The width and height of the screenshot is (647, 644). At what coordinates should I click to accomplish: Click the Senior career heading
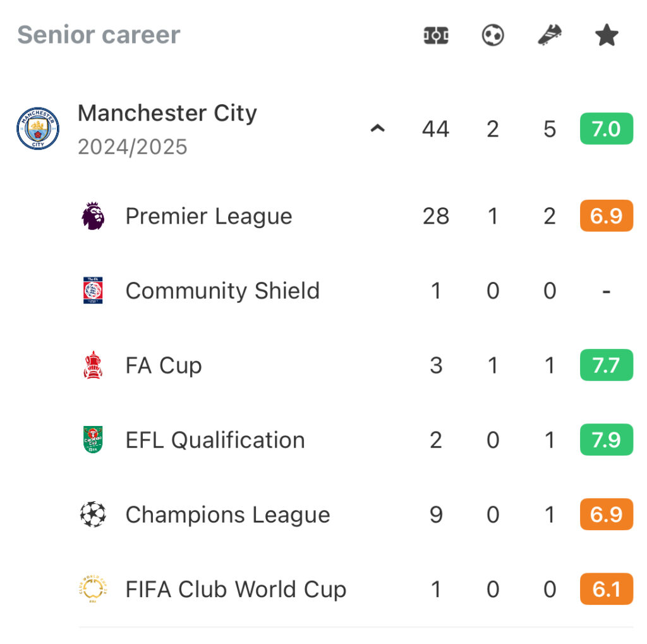[x=99, y=35]
